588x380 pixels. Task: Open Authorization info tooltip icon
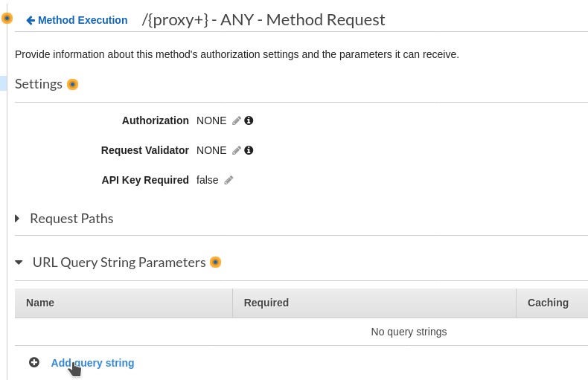(249, 120)
